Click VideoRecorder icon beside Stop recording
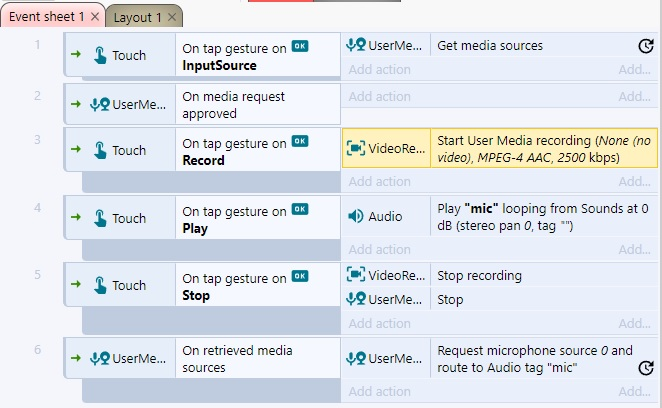Viewport: 662px width, 408px height. [355, 275]
